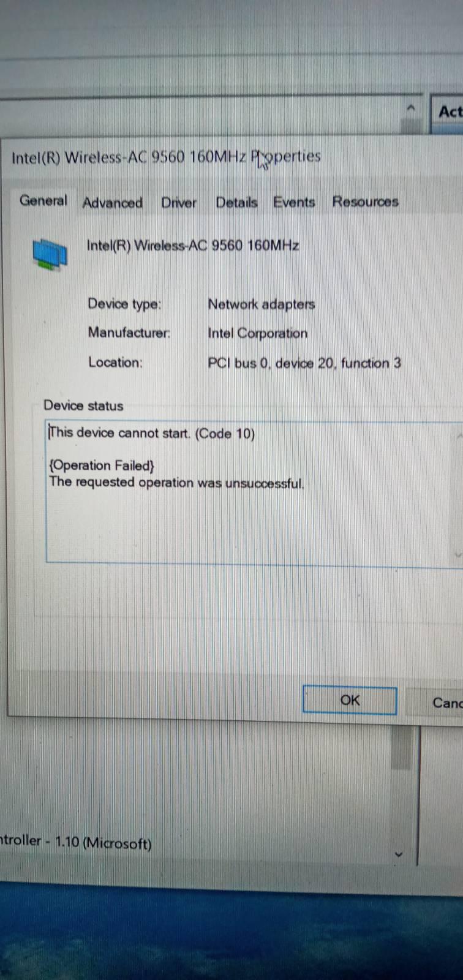Click the Intel Corporation manufacturer value
Image resolution: width=463 pixels, height=980 pixels.
tap(258, 333)
